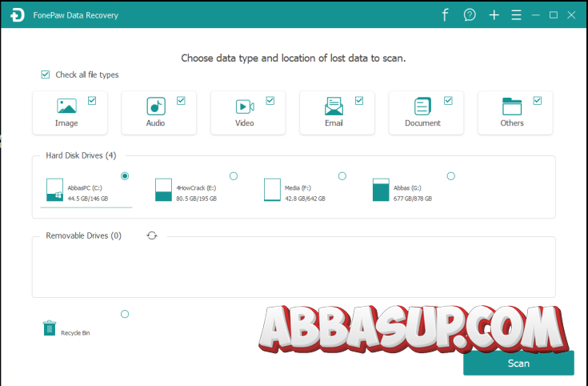588x386 pixels.
Task: Open the Facebook share icon
Action: pos(445,15)
